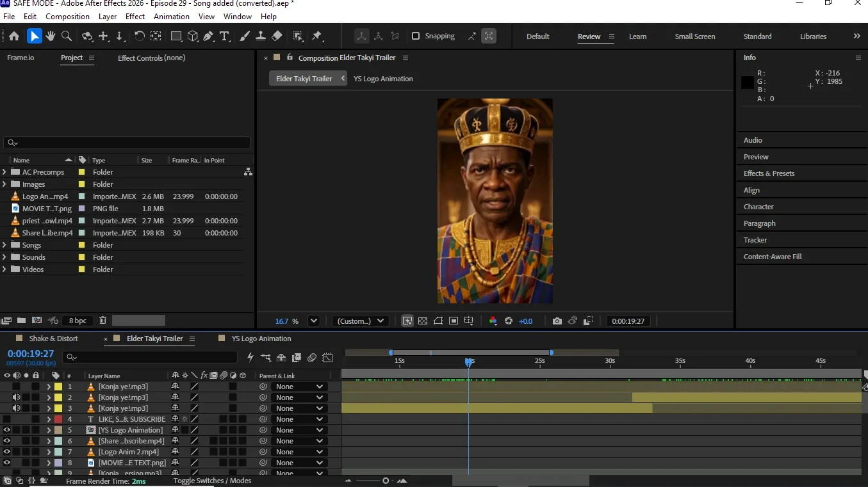Toggle frame blending for all layers

[x=297, y=357]
